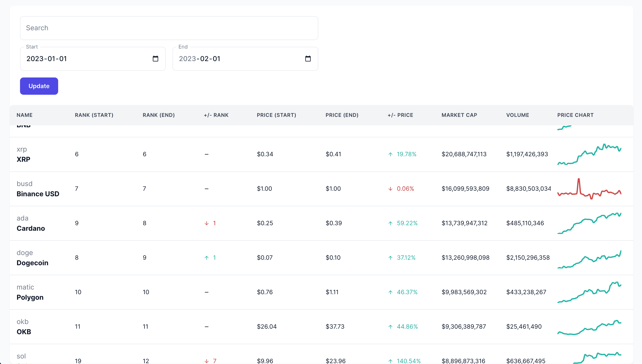Click the Start date field 2023-01-01

coord(93,59)
